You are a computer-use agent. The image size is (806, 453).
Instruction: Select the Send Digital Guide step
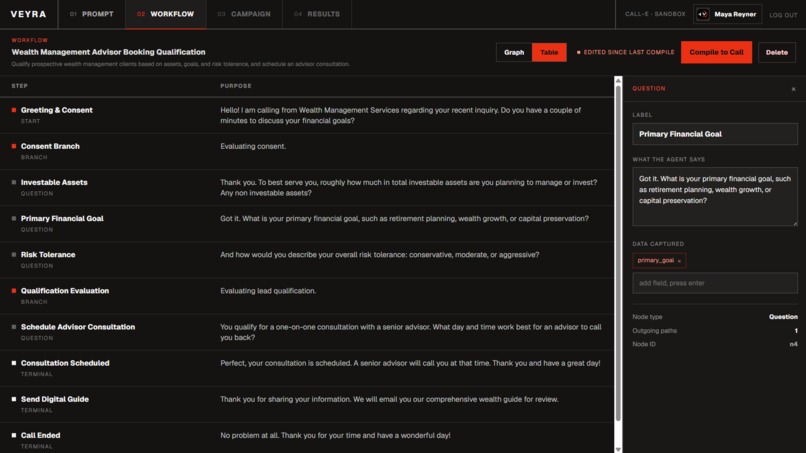pyautogui.click(x=307, y=405)
